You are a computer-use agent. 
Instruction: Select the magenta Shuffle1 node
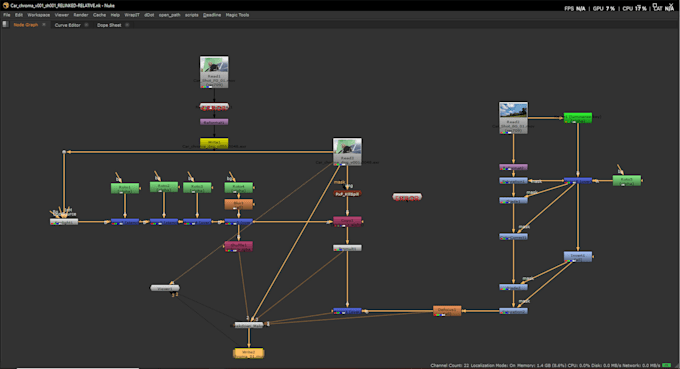239,246
